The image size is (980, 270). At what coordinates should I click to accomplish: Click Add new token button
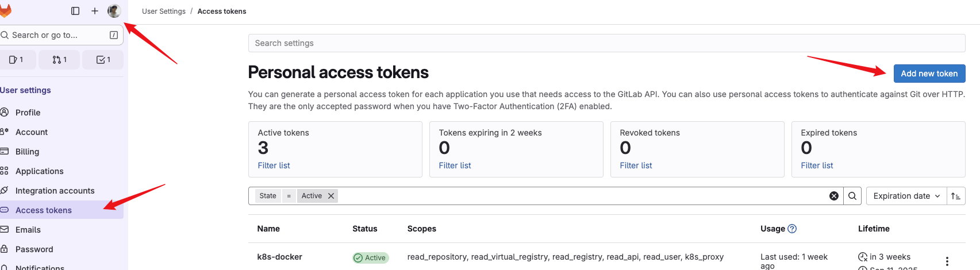coord(929,74)
